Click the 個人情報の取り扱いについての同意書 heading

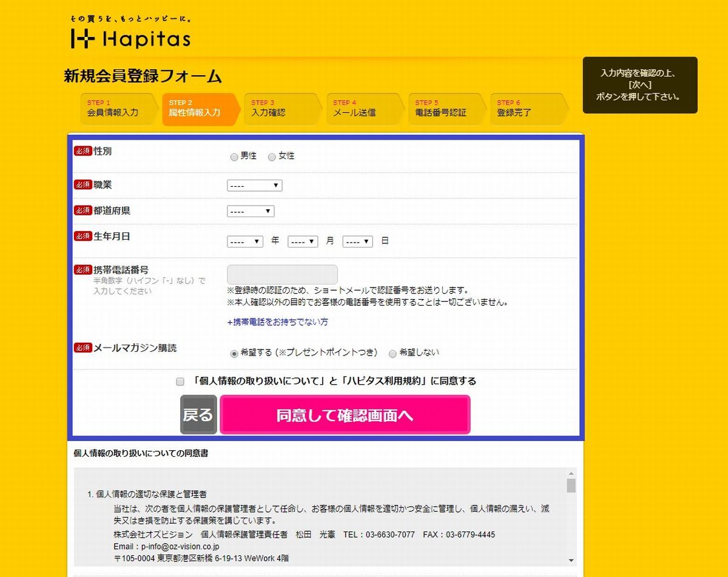click(x=141, y=453)
